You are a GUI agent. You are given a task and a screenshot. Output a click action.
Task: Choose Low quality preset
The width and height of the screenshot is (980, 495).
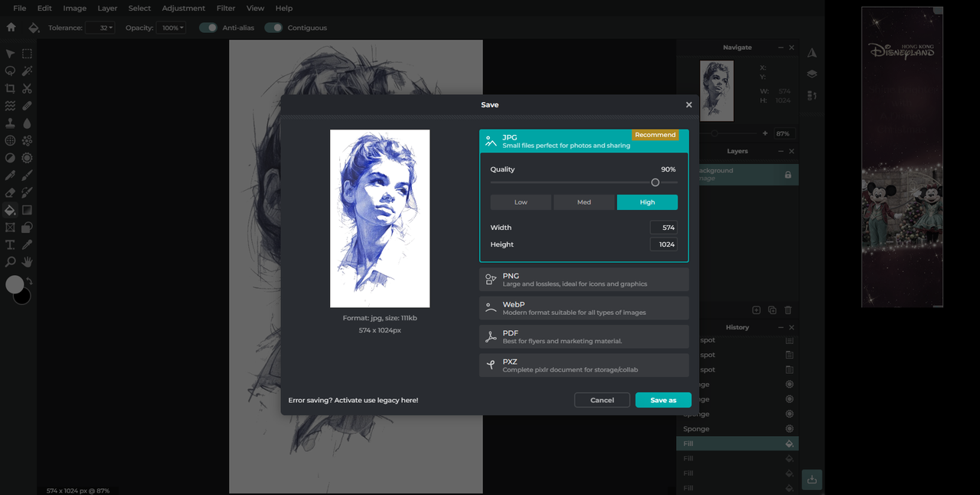click(x=521, y=202)
